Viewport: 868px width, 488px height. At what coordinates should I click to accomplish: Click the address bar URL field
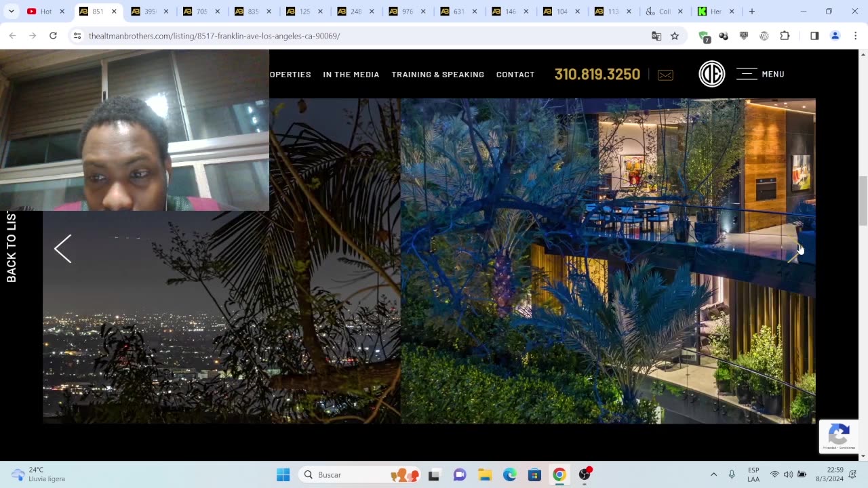[366, 36]
